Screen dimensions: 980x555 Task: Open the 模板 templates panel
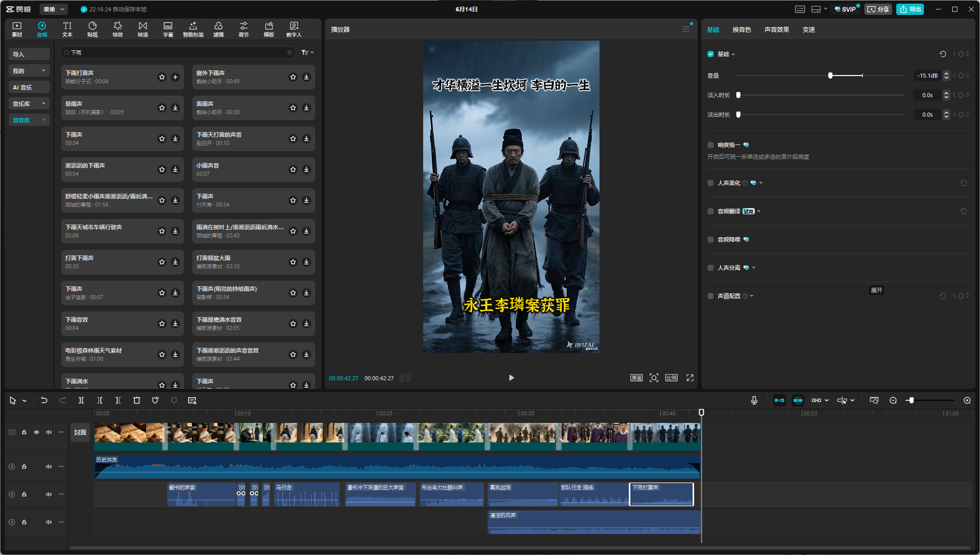pos(269,29)
